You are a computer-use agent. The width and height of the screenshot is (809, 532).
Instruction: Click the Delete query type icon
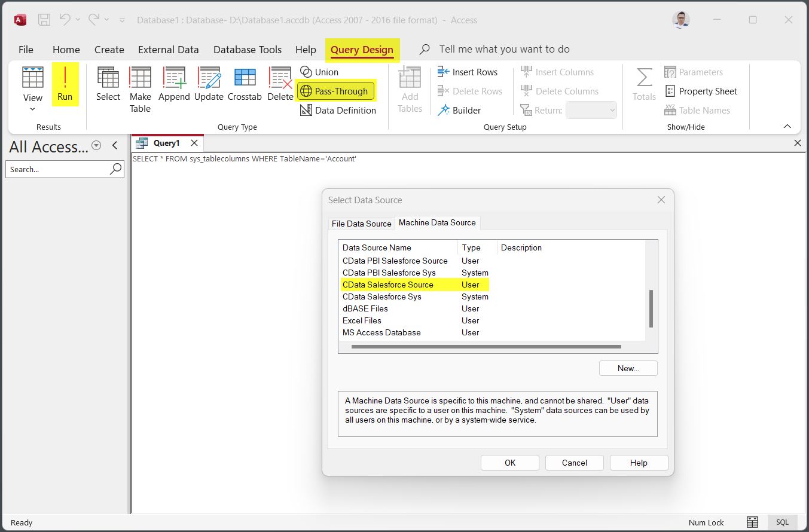coord(280,84)
